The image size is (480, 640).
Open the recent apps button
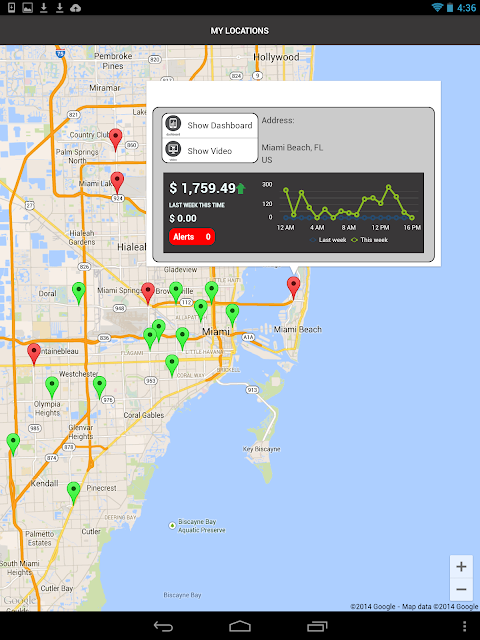[317, 626]
